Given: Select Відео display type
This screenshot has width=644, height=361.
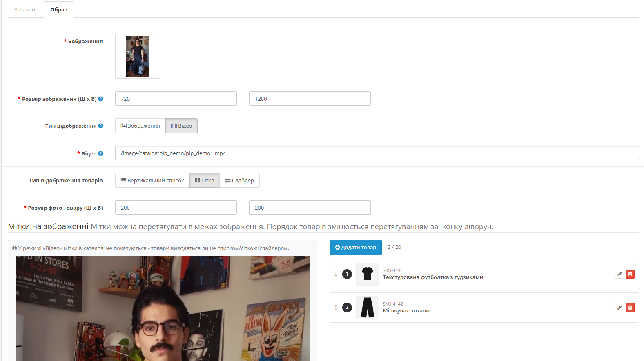Looking at the screenshot, I should (181, 126).
